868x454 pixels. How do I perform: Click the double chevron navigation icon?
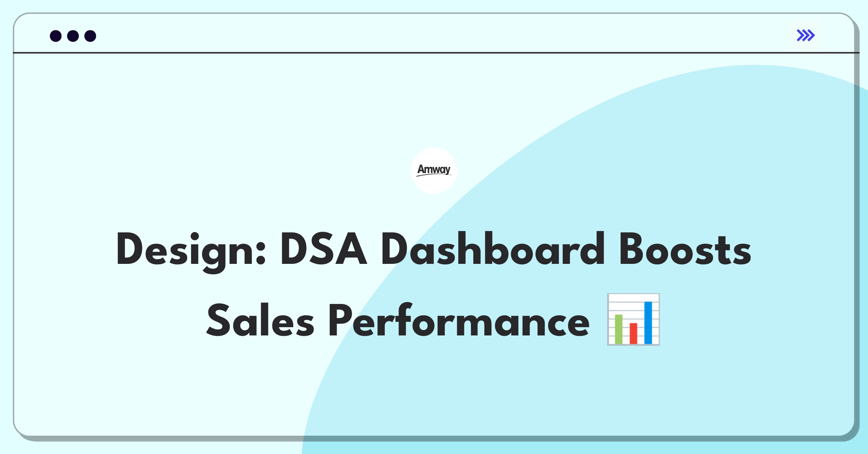[x=807, y=35]
